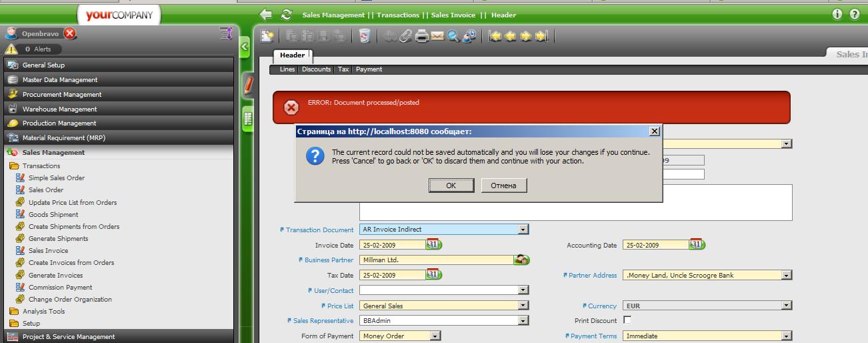This screenshot has height=343, width=868.
Task: Open the Sales Representative dropdown
Action: pyautogui.click(x=523, y=321)
